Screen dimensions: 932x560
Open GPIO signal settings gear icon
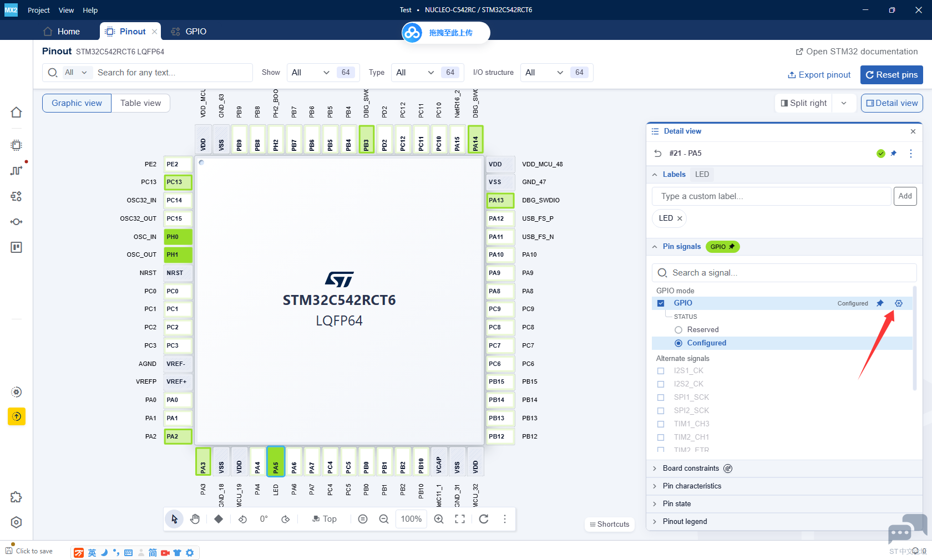point(899,303)
